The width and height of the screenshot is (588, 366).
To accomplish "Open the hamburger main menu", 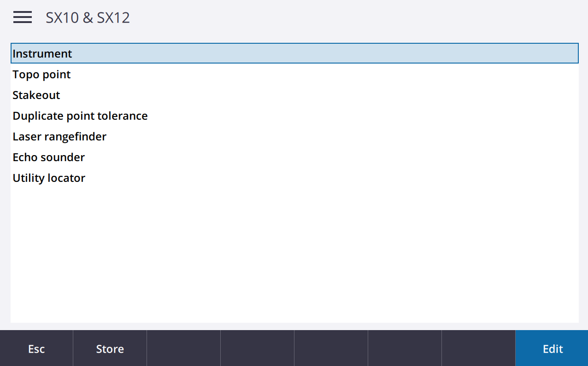I will 23,17.
